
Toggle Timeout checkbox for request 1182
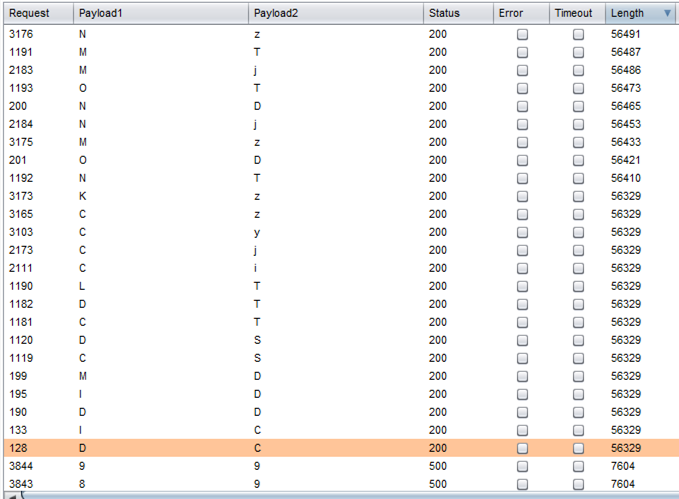(x=578, y=305)
